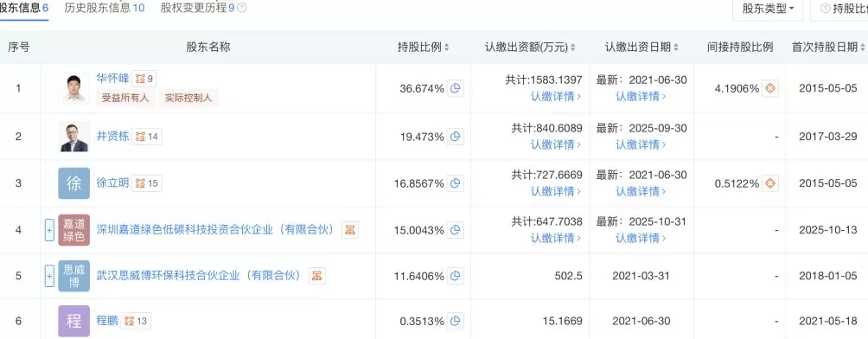Open 认缴详情 under 共计:1583.1397
Viewport: 868px width, 339px height.
[556, 96]
